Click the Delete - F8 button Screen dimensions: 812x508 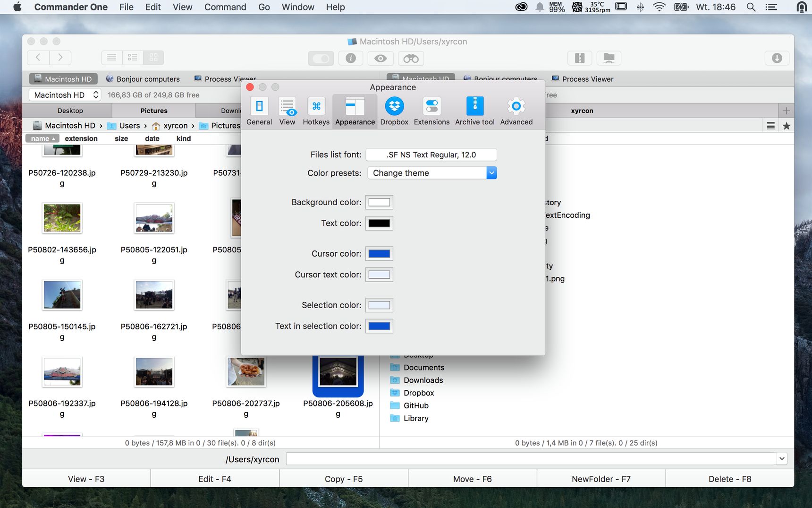click(x=730, y=479)
